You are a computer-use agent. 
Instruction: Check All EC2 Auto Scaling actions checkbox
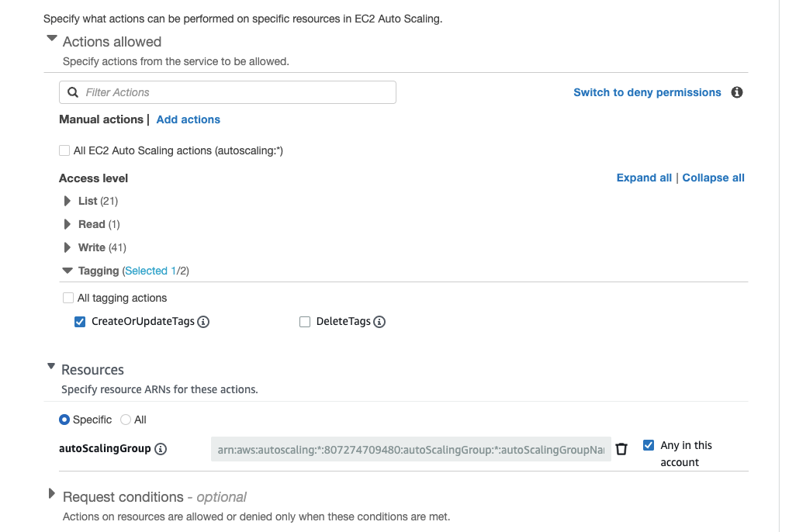64,150
